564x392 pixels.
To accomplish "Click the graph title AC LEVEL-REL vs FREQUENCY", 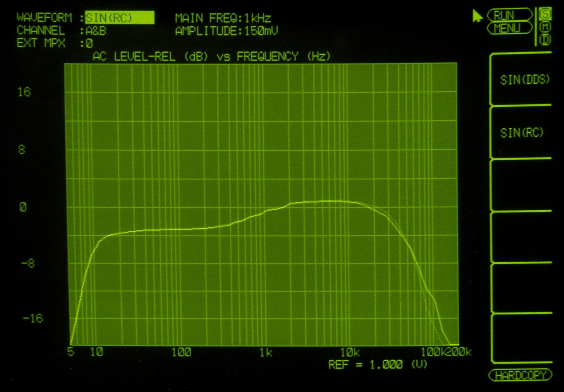I will (x=211, y=57).
